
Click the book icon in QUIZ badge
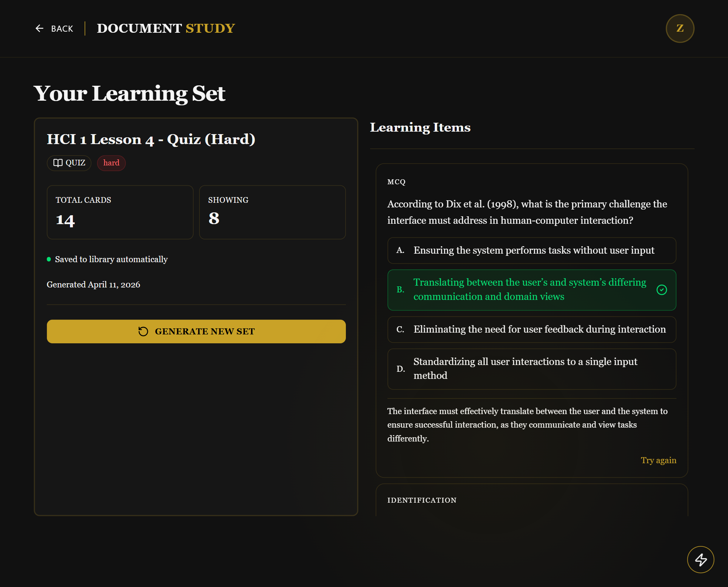click(58, 163)
